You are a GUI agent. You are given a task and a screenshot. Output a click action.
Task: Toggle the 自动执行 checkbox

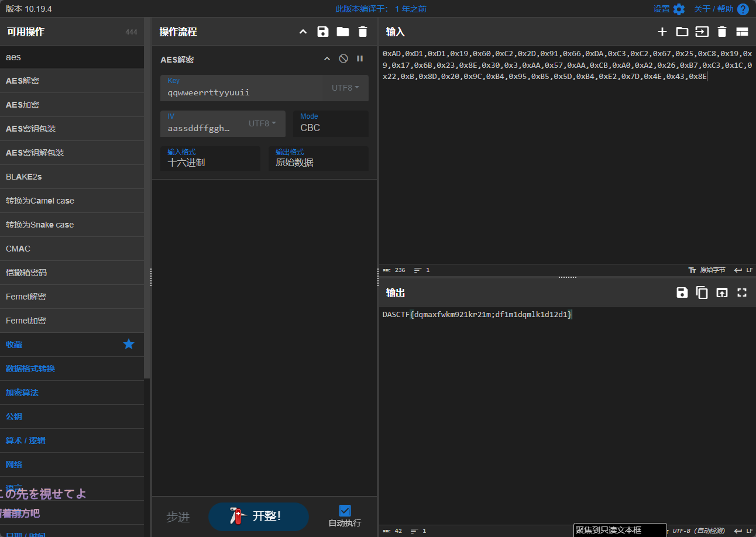[x=345, y=511]
